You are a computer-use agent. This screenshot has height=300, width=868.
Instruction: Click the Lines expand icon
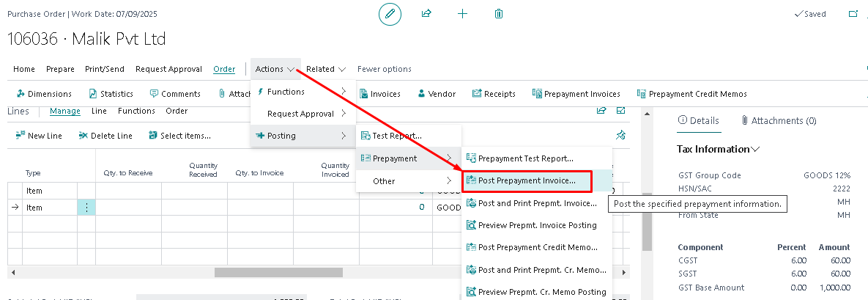pyautogui.click(x=620, y=110)
